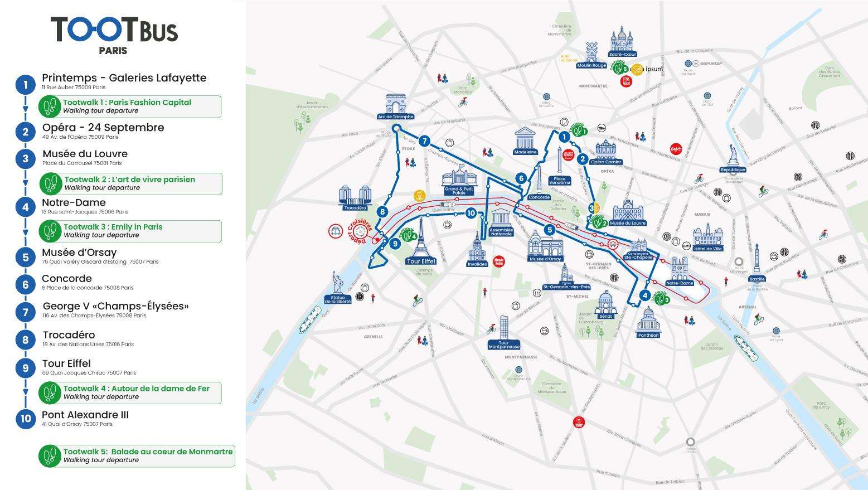The width and height of the screenshot is (868, 490).
Task: Click stop 7 marker on the map
Action: click(x=424, y=141)
